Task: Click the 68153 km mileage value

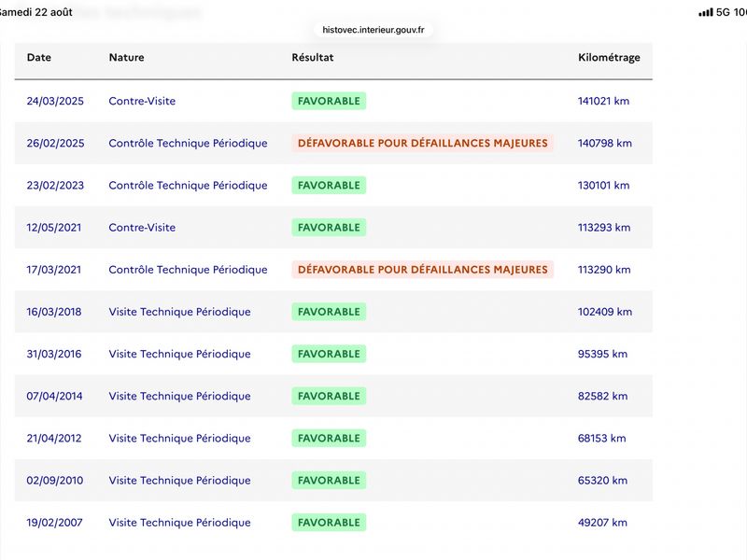Action: tap(601, 438)
